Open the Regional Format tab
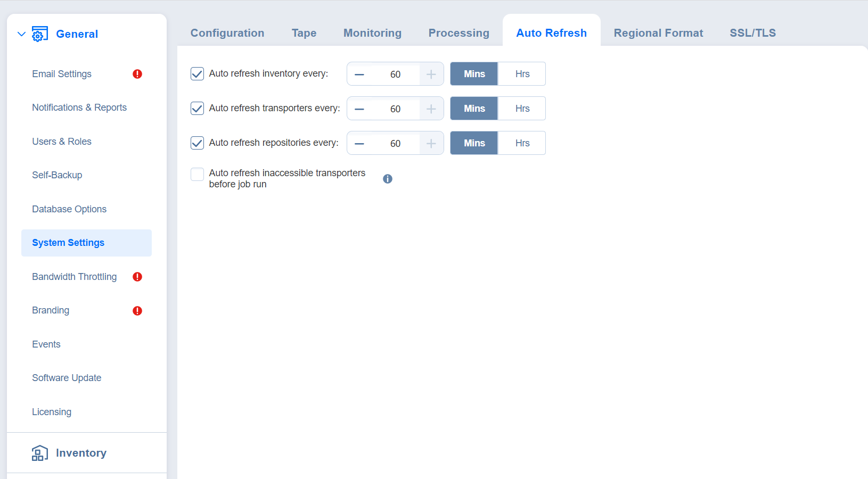The image size is (868, 479). click(658, 33)
